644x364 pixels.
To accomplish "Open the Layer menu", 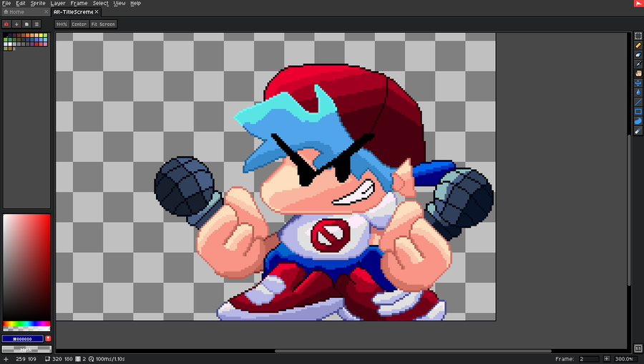I will coord(58,4).
